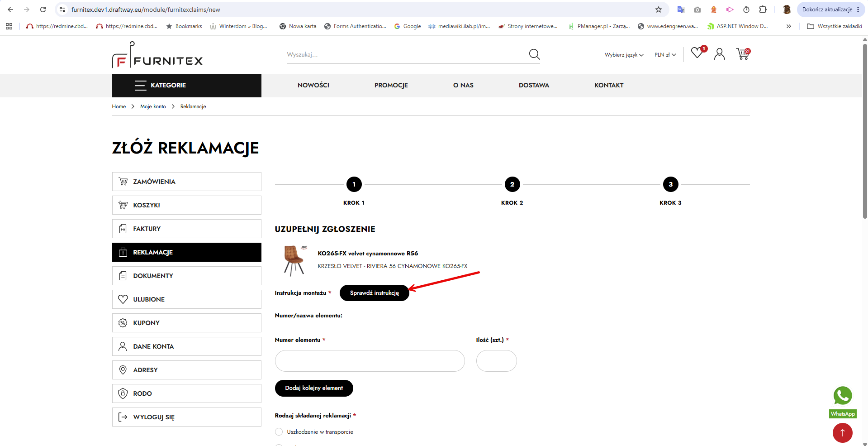Open the DOKUMENTY sidebar item
The image size is (868, 446).
tap(187, 276)
